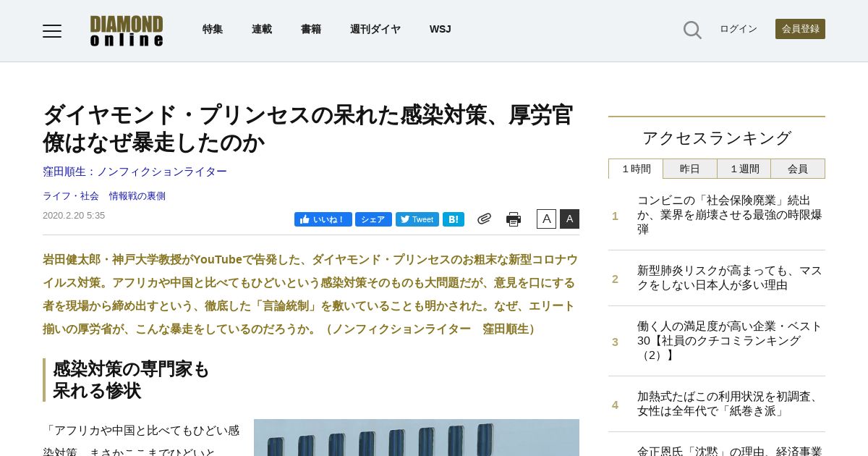
Task: Switch ranking to 昨日 tab
Action: [690, 169]
